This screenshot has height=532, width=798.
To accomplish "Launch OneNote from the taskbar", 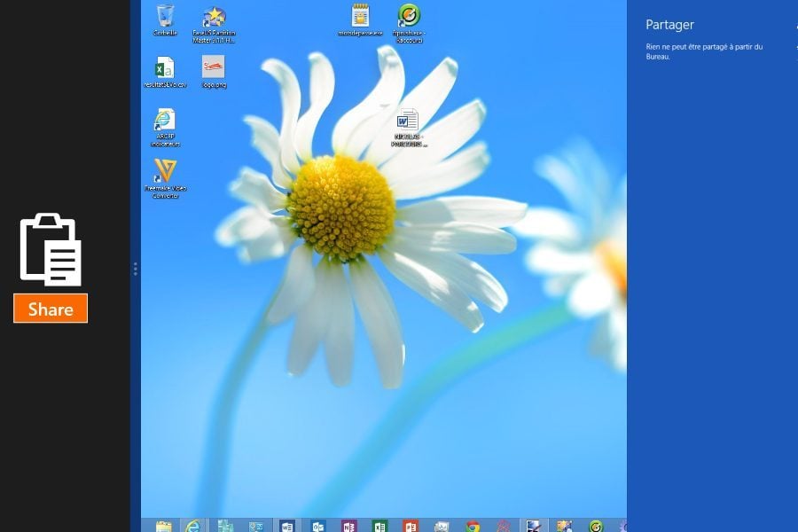I will pyautogui.click(x=349, y=526).
